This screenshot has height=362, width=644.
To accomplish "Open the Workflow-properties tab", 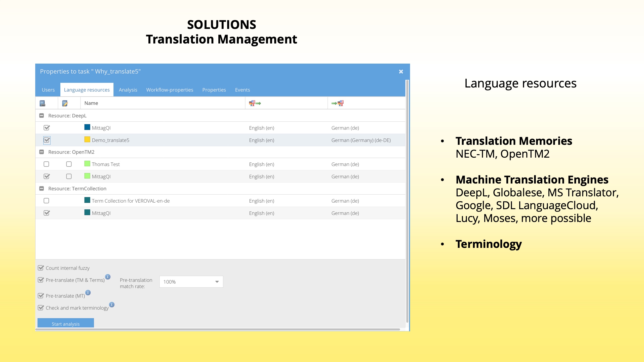I will (x=170, y=90).
